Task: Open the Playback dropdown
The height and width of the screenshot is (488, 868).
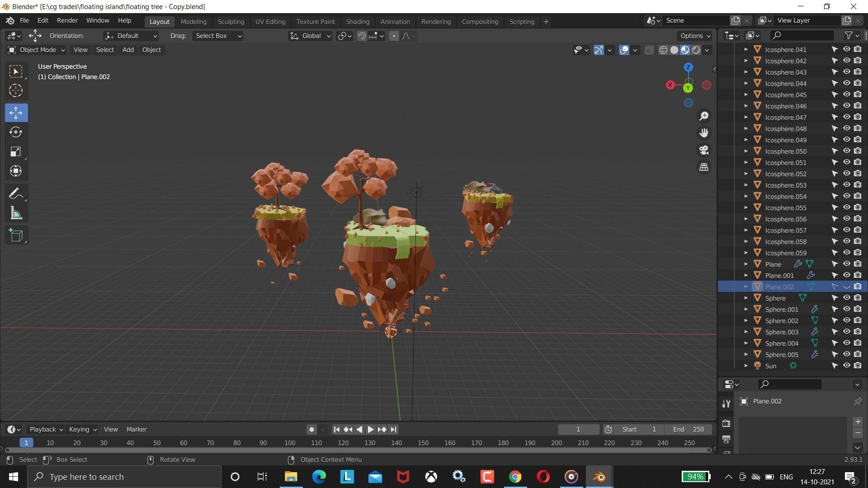Action: click(x=45, y=429)
